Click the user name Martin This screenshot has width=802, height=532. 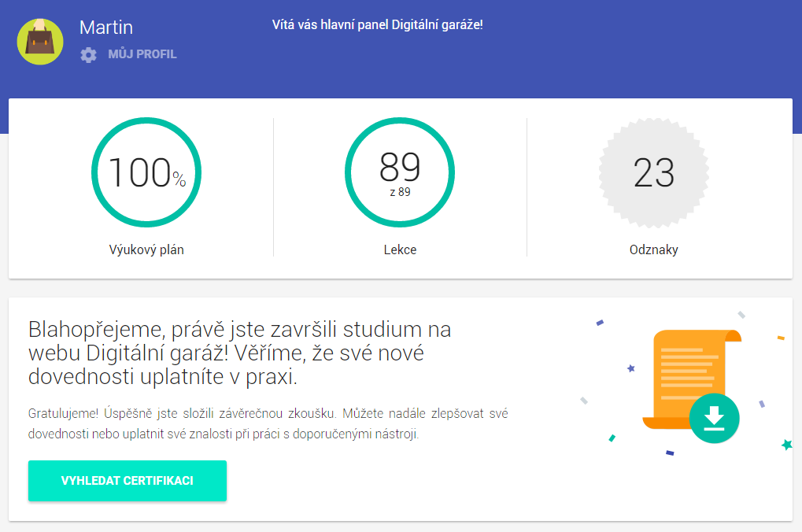click(106, 27)
